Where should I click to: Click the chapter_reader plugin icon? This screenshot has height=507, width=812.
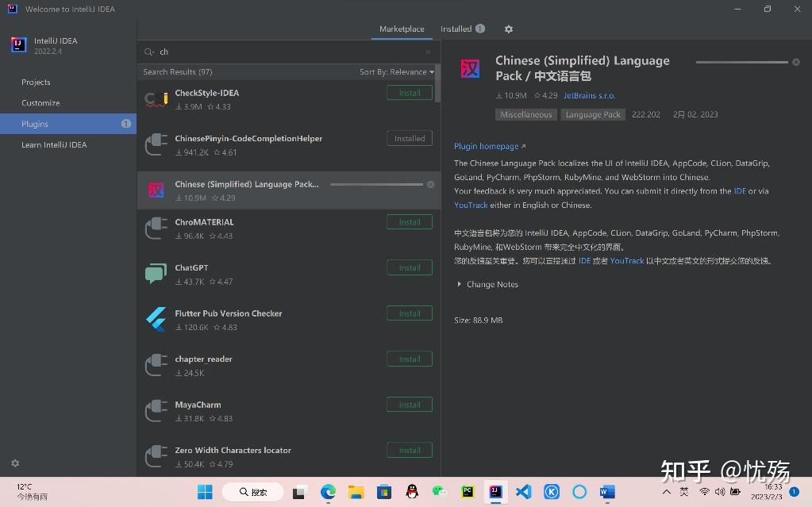tap(156, 365)
